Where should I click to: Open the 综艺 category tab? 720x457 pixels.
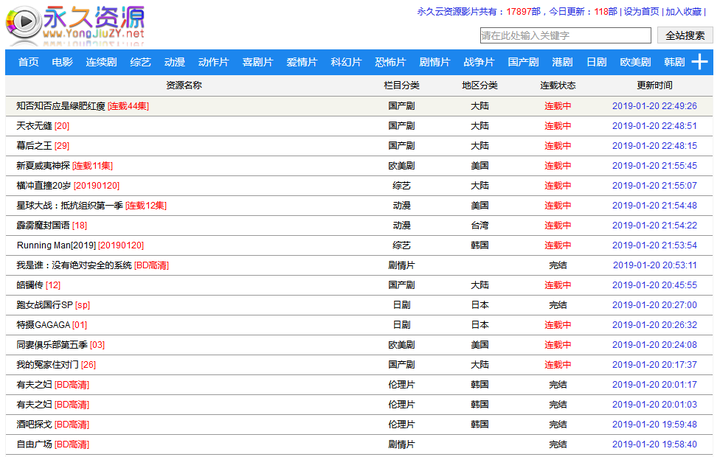[140, 62]
